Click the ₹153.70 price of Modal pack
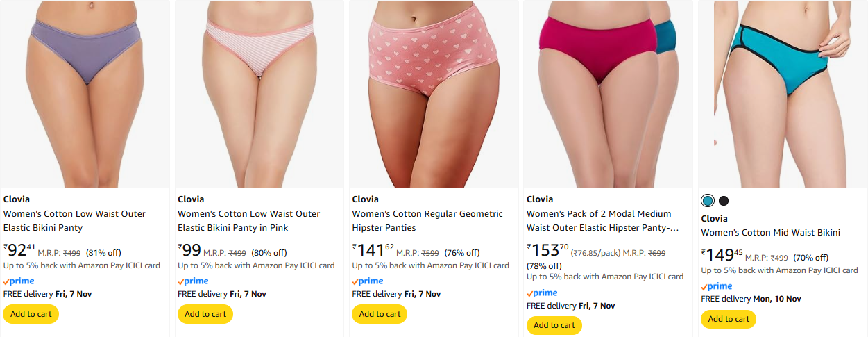Image resolution: width=868 pixels, height=337 pixels. click(x=547, y=250)
